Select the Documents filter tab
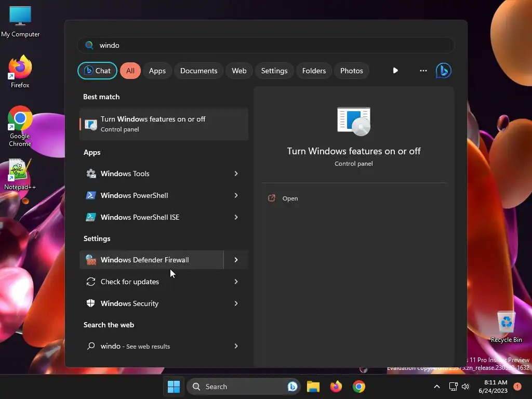 coord(198,71)
